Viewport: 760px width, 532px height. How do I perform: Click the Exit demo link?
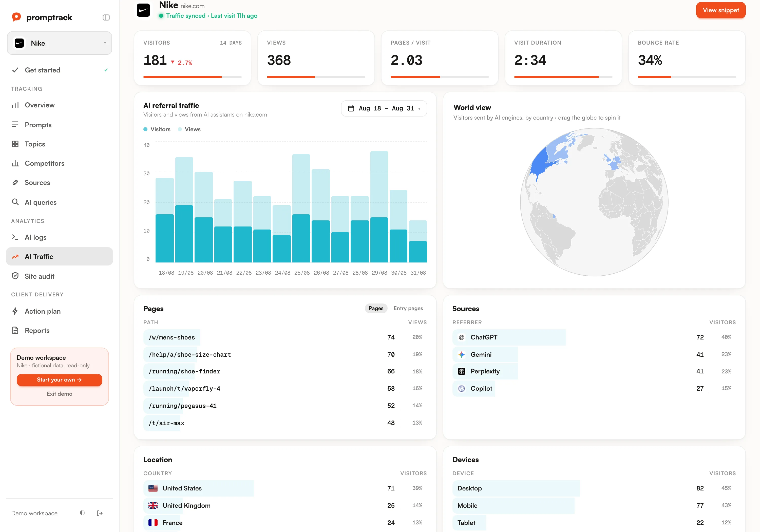(60, 394)
